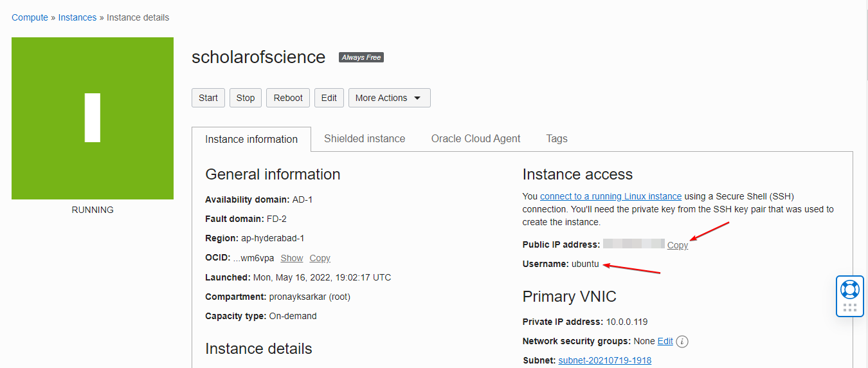Edit Network security groups
This screenshot has width=868, height=368.
(x=665, y=341)
